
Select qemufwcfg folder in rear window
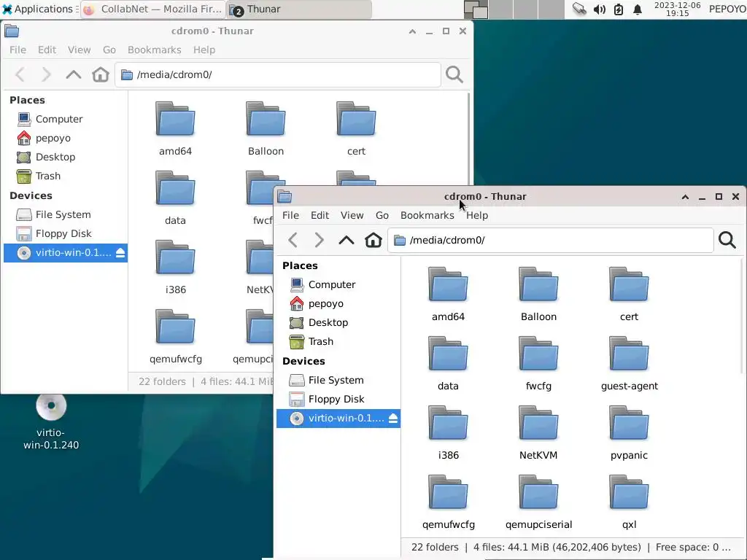(x=175, y=337)
